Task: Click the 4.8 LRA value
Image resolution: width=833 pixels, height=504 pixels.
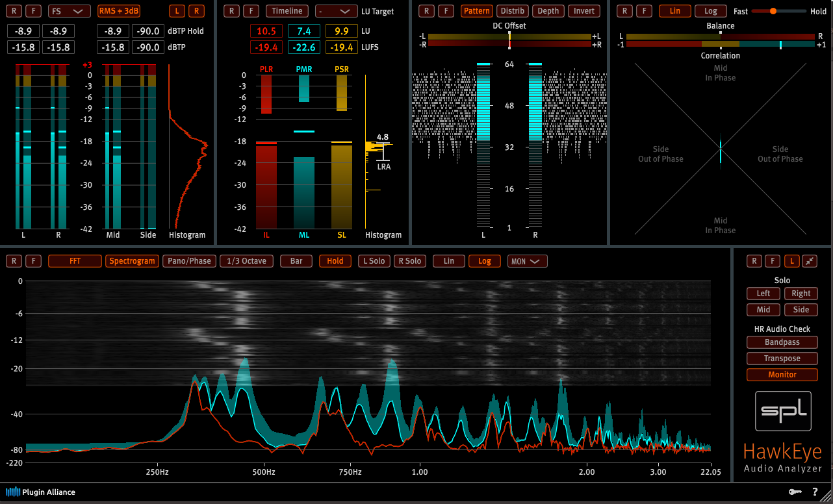Action: pos(383,137)
